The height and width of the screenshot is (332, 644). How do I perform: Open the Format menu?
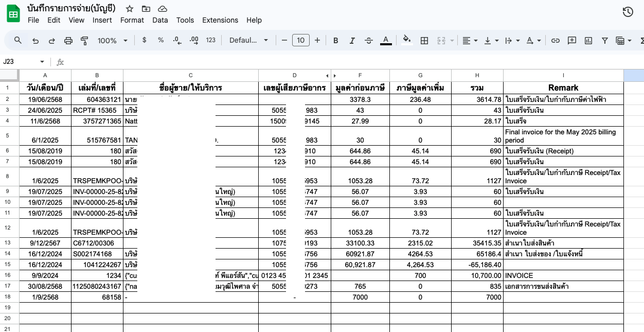coord(132,20)
